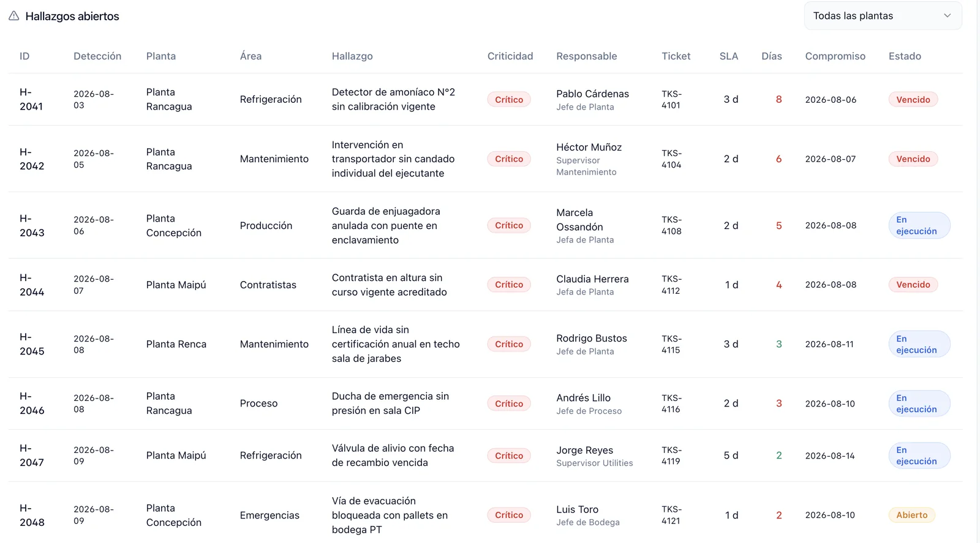Select responsible Jorge Reyes
The height and width of the screenshot is (543, 980).
click(584, 450)
